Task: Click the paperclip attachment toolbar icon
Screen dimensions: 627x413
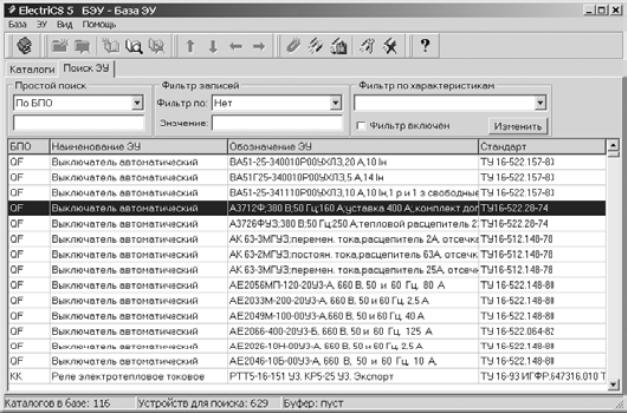Action: click(293, 46)
